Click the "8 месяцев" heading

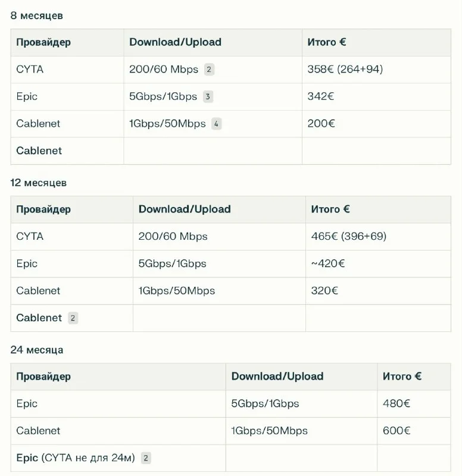[36, 15]
